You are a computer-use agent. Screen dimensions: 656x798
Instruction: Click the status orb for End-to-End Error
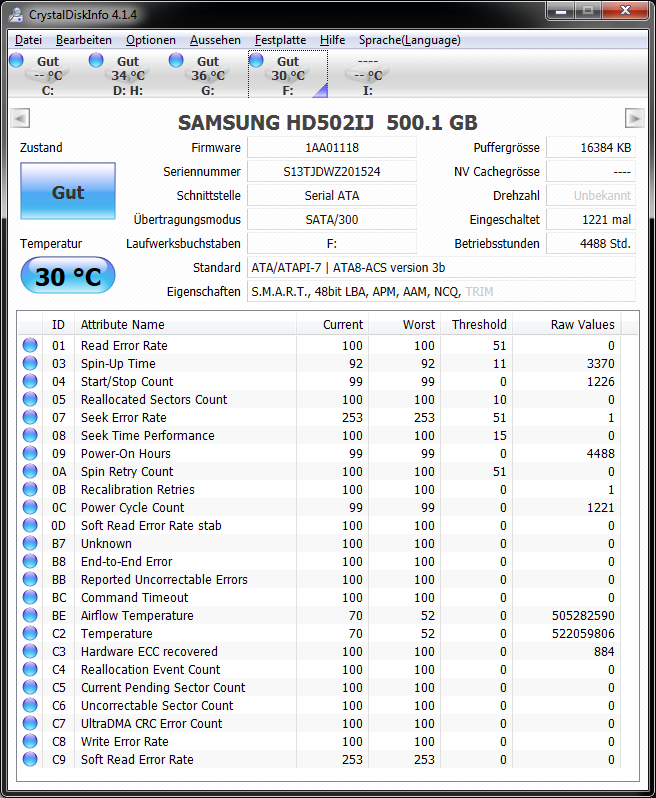pyautogui.click(x=30, y=561)
